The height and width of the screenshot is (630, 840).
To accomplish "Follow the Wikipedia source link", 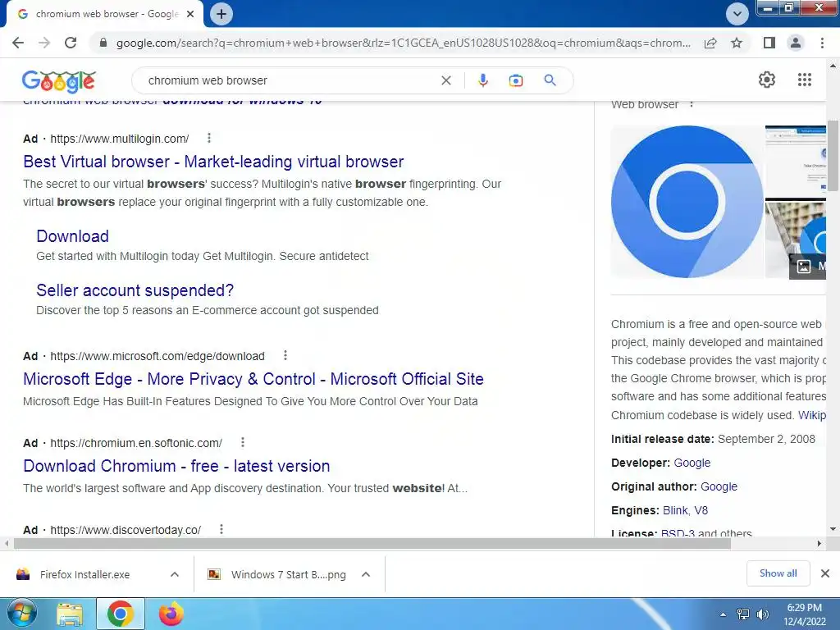I will coord(812,415).
